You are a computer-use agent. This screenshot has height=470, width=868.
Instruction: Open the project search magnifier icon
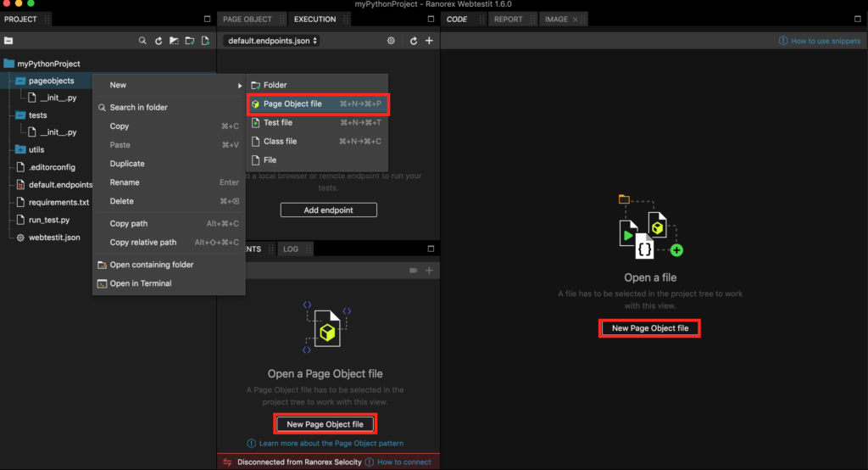(142, 41)
